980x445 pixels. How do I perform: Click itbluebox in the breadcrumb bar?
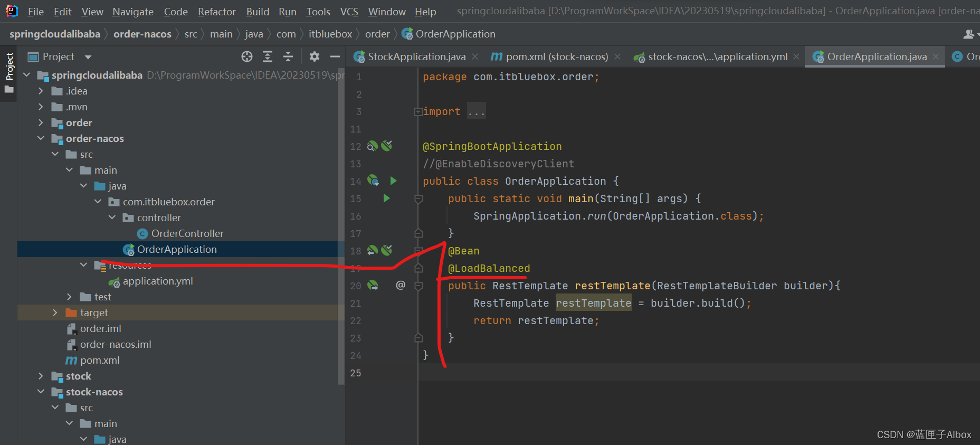pos(330,34)
